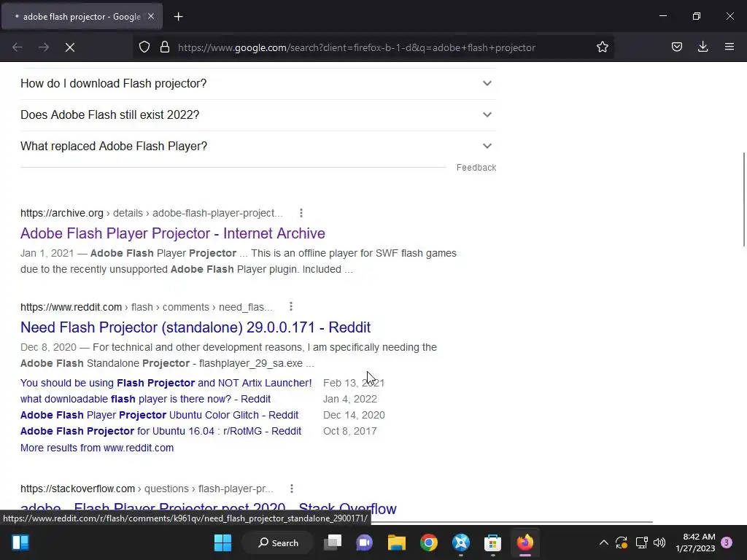Open Need Flash Projector standalone Reddit result
This screenshot has height=560, width=747.
pyautogui.click(x=196, y=327)
